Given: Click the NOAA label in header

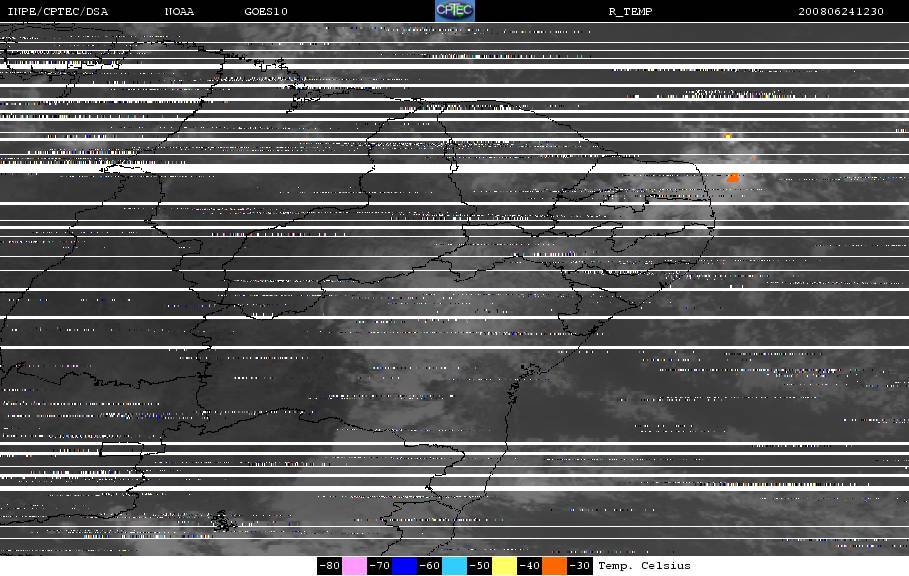Looking at the screenshot, I should (x=179, y=12).
